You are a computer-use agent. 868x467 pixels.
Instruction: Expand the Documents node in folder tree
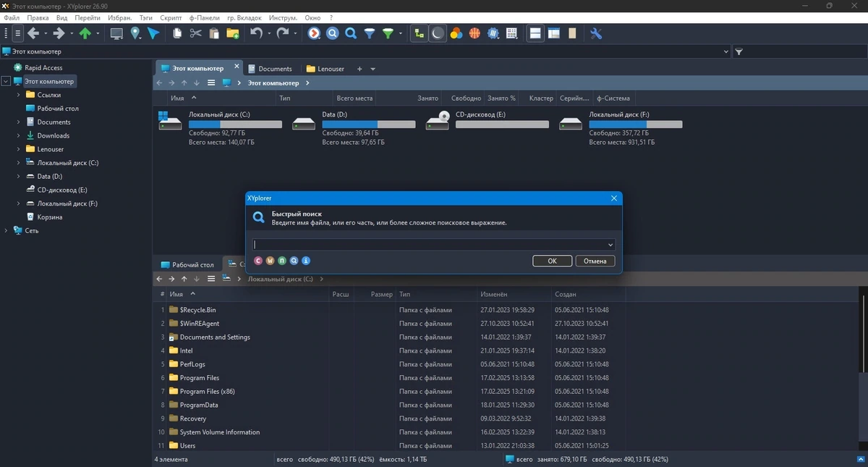point(18,122)
